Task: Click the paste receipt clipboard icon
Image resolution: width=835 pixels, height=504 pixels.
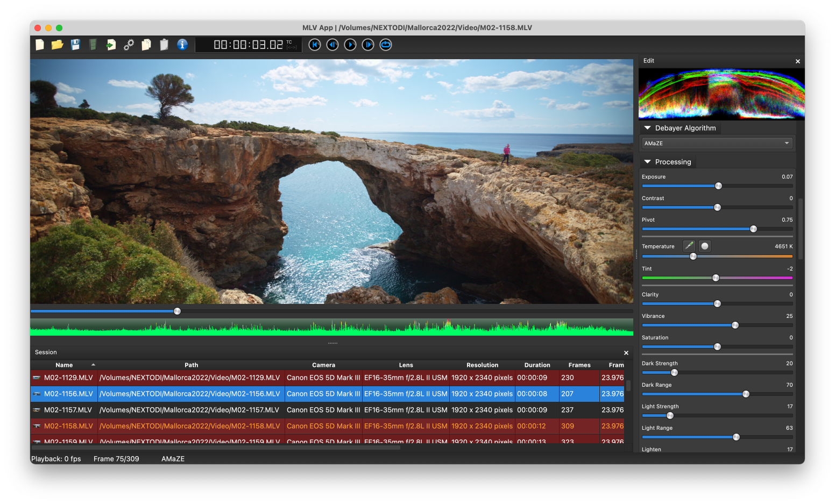Action: tap(164, 45)
